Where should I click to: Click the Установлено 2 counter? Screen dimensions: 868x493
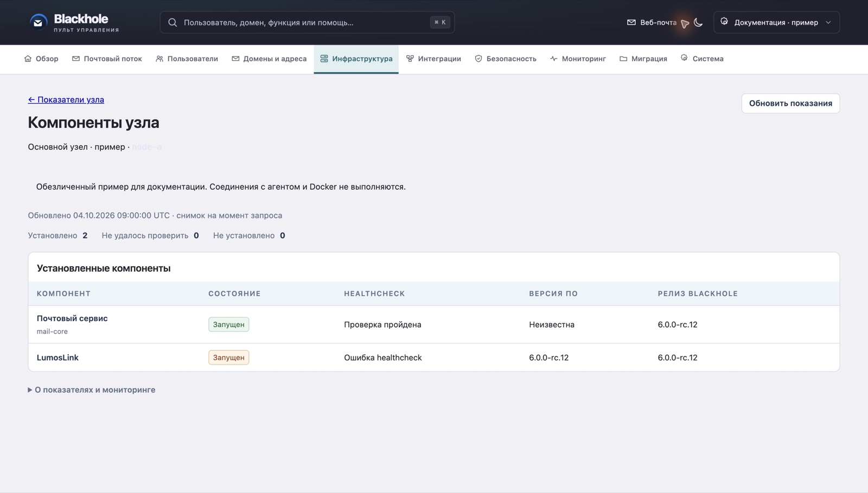click(58, 235)
